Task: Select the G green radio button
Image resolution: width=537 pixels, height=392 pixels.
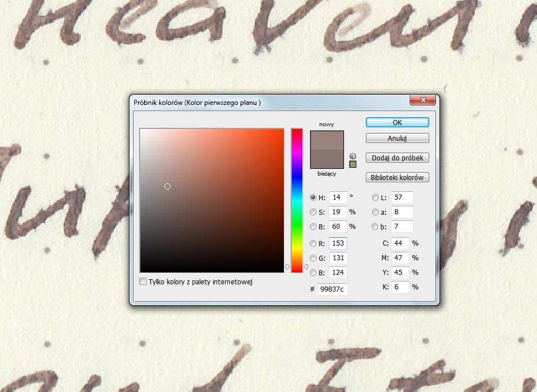Action: point(314,258)
